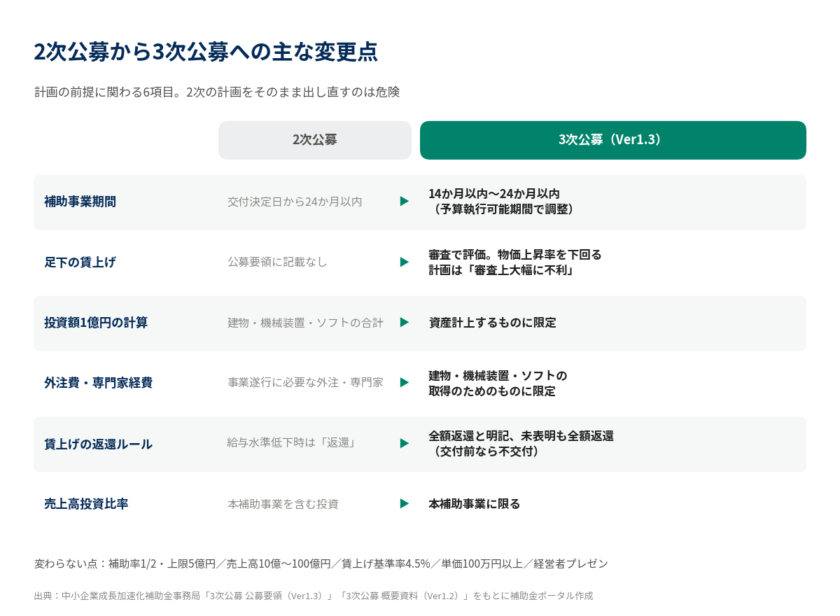Click the row label 足下の賃上げ
The width and height of the screenshot is (840, 616).
tap(80, 262)
